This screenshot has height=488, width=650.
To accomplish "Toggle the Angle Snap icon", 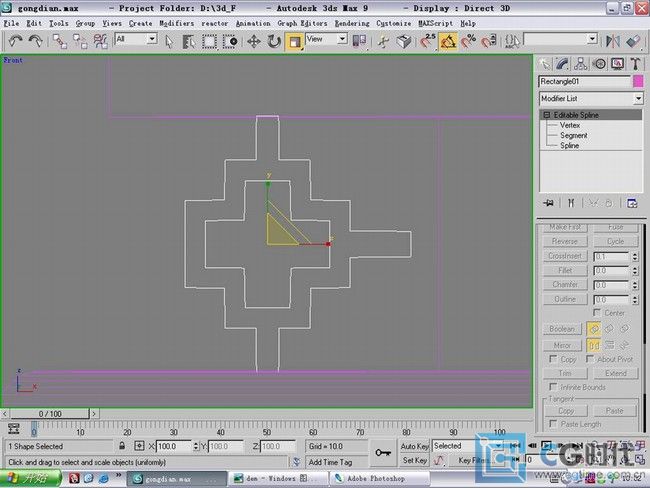I will [x=448, y=41].
